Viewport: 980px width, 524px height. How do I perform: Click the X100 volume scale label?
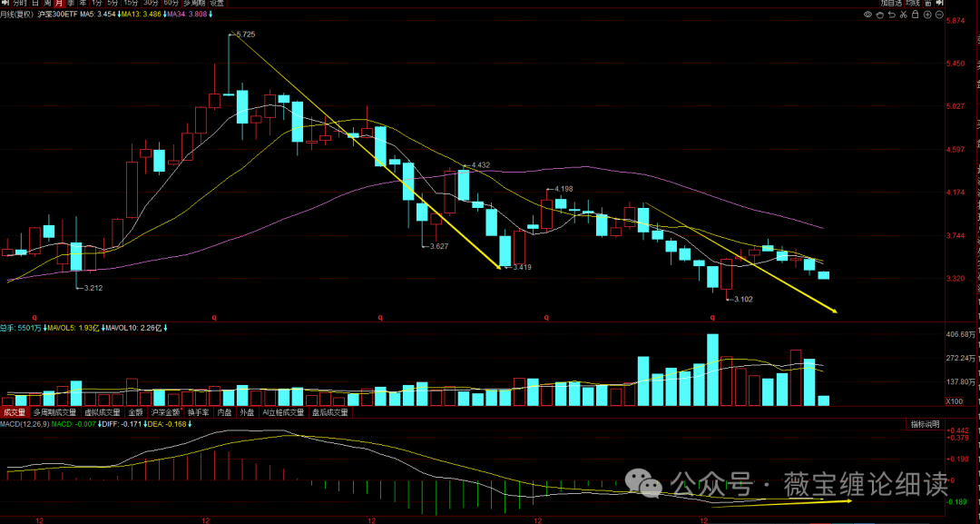[955, 401]
